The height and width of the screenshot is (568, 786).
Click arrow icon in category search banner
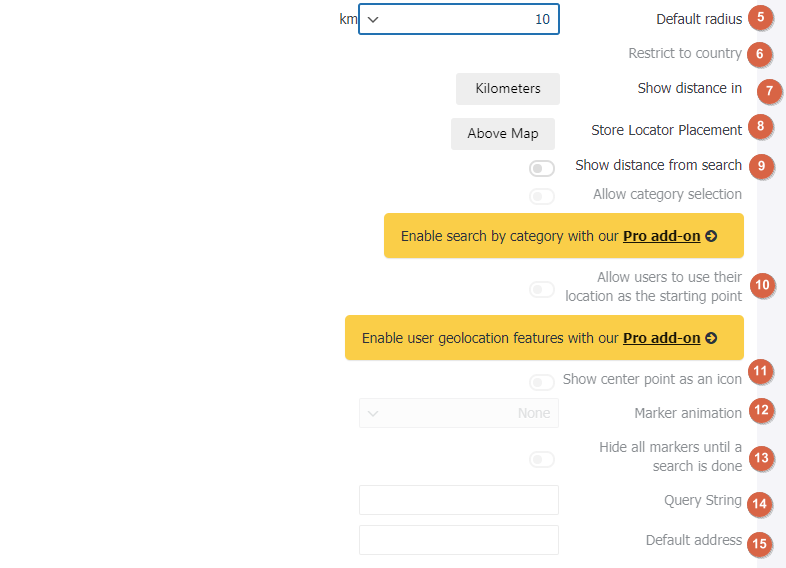(711, 236)
